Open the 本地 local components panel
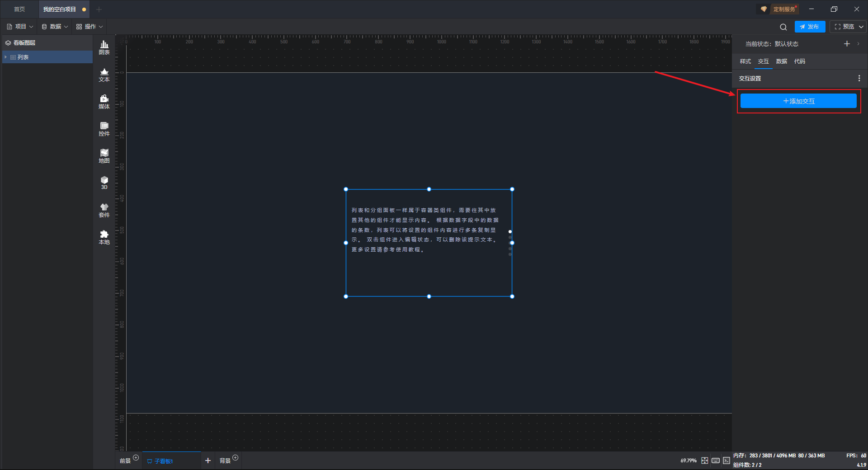This screenshot has width=868, height=470. click(104, 237)
